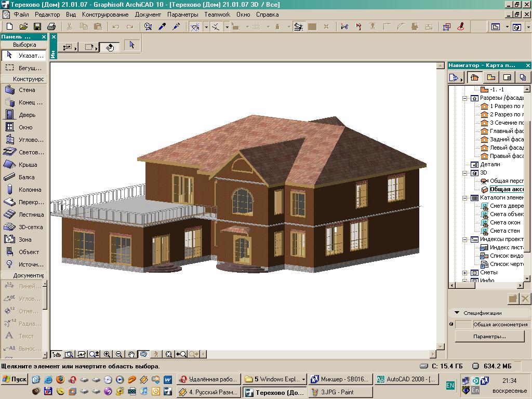Select the 3D-сетка (Mesh) tool
This screenshot has width=532, height=399.
(x=23, y=227)
